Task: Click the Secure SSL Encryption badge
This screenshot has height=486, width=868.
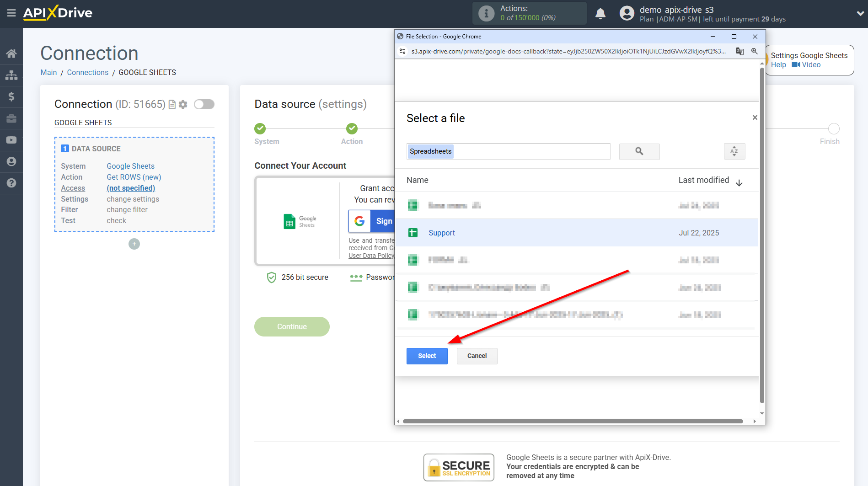Action: (459, 467)
